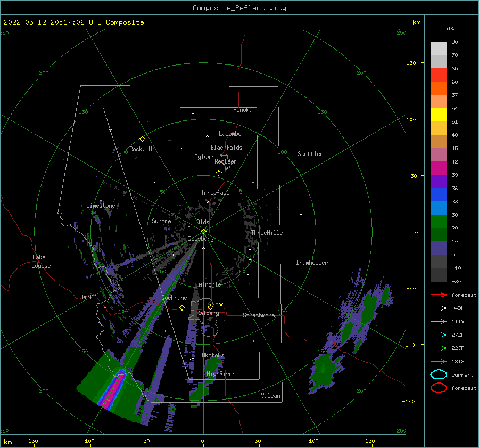Click the yellow diamond marker near RockyMH
Screen dimensions: 479x448
tap(142, 139)
